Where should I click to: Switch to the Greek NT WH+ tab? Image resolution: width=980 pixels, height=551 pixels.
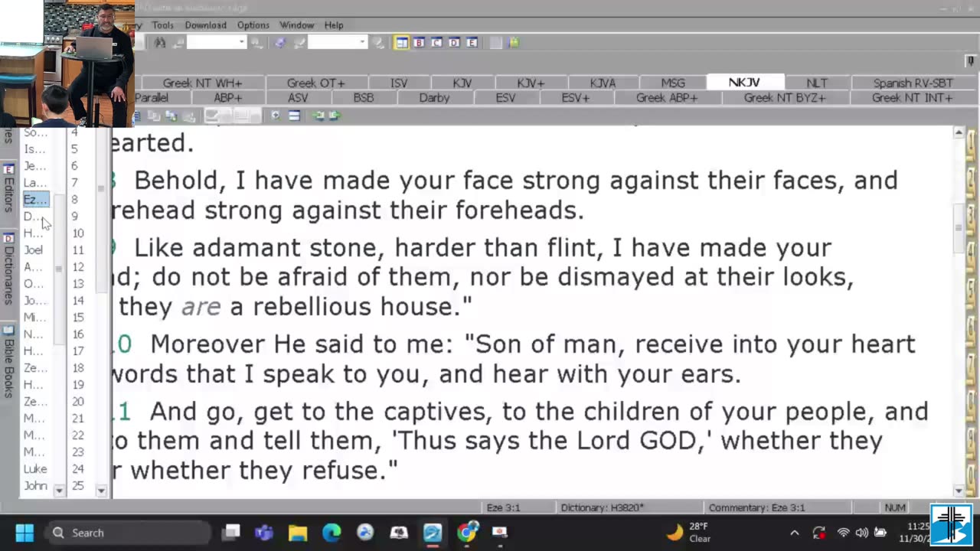pyautogui.click(x=202, y=83)
